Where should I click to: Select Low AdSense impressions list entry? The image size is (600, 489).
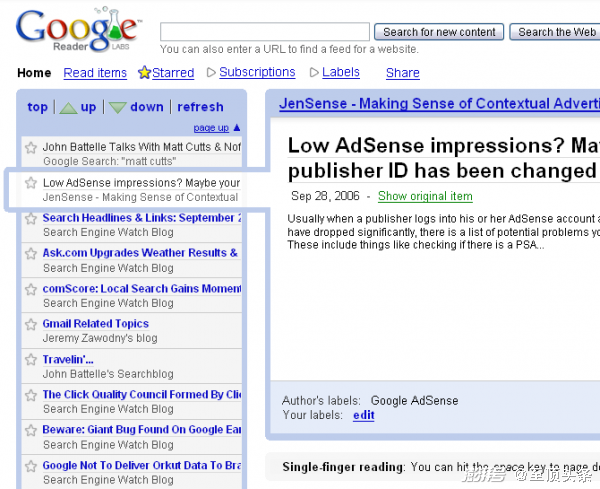(x=141, y=183)
